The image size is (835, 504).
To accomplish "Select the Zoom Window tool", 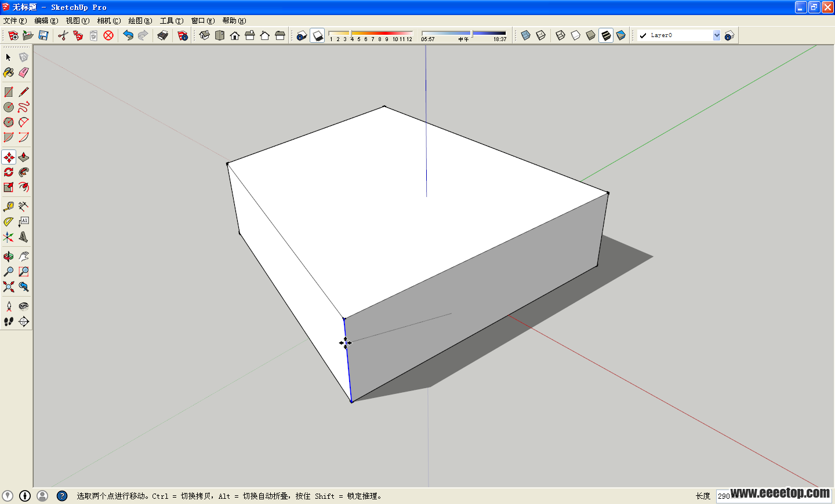I will click(24, 272).
